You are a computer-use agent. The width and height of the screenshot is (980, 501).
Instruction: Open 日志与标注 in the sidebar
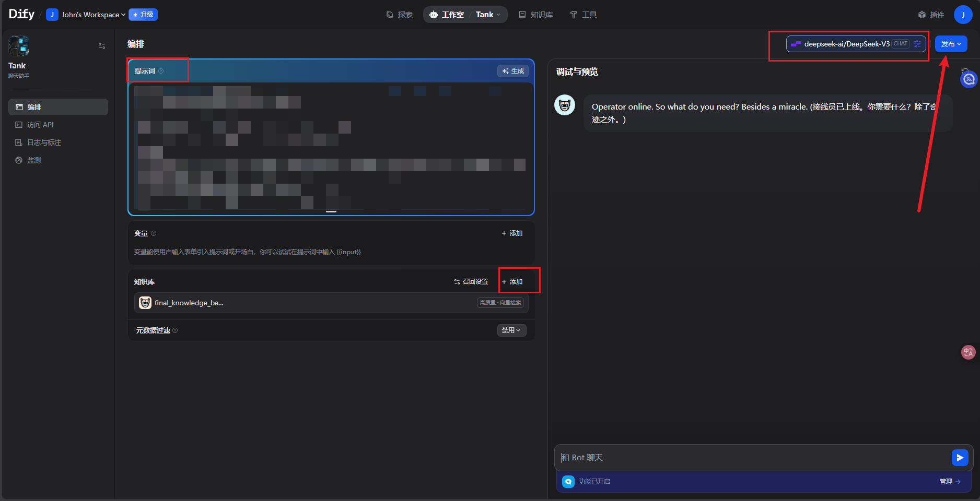coord(44,142)
